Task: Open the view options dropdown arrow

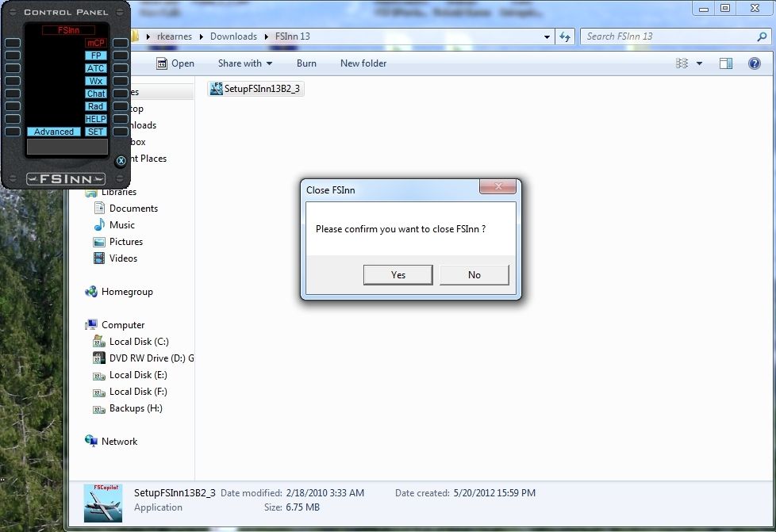Action: 699,63
